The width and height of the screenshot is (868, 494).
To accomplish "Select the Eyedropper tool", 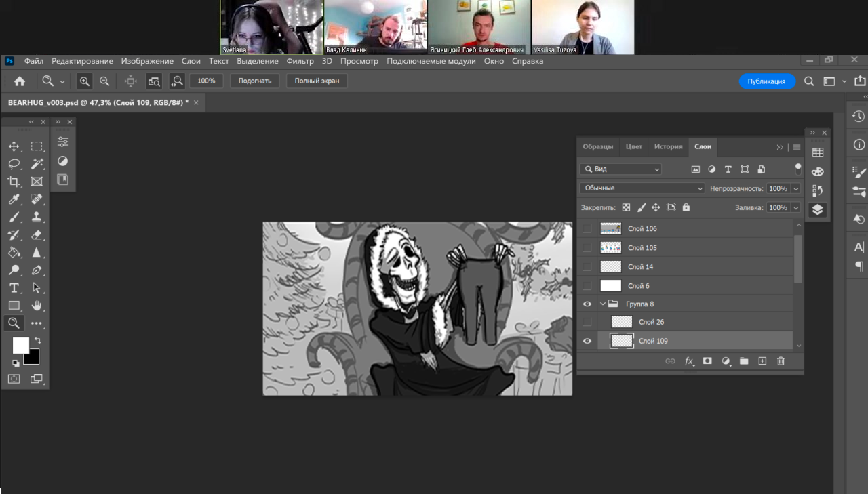I will click(14, 199).
